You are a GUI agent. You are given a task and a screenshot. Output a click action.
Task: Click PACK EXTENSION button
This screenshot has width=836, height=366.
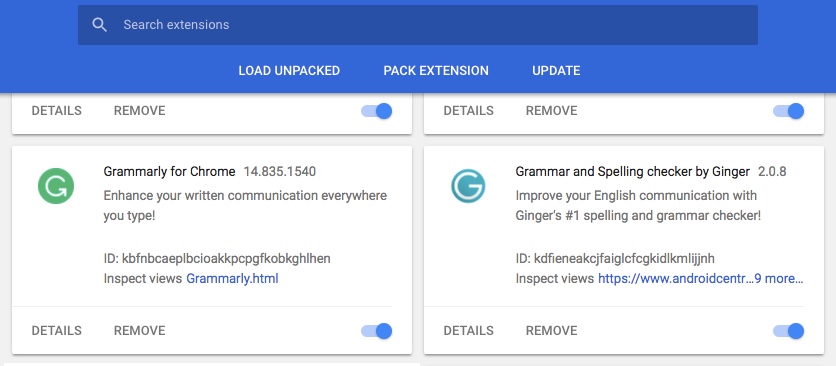coord(436,70)
